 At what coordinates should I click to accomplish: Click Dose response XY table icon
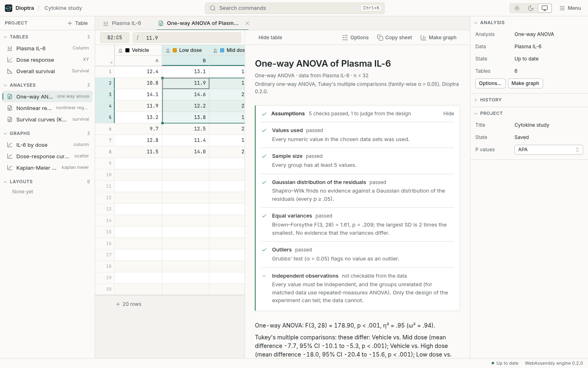10,60
